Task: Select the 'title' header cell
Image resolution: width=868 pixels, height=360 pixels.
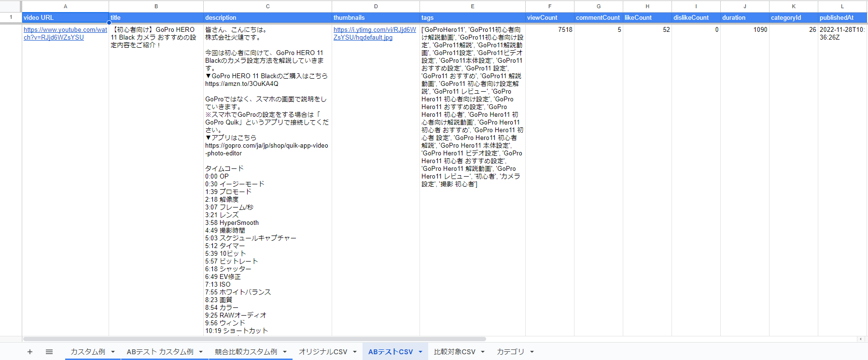Action: 156,17
